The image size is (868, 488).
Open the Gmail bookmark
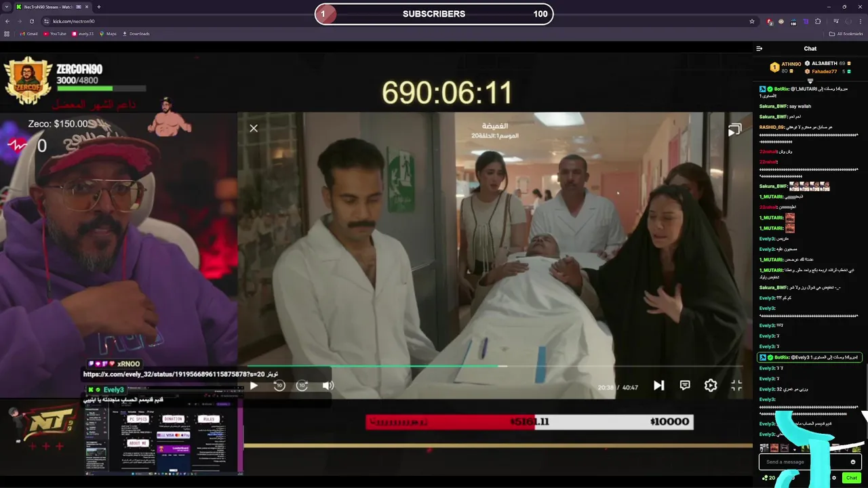(x=28, y=34)
